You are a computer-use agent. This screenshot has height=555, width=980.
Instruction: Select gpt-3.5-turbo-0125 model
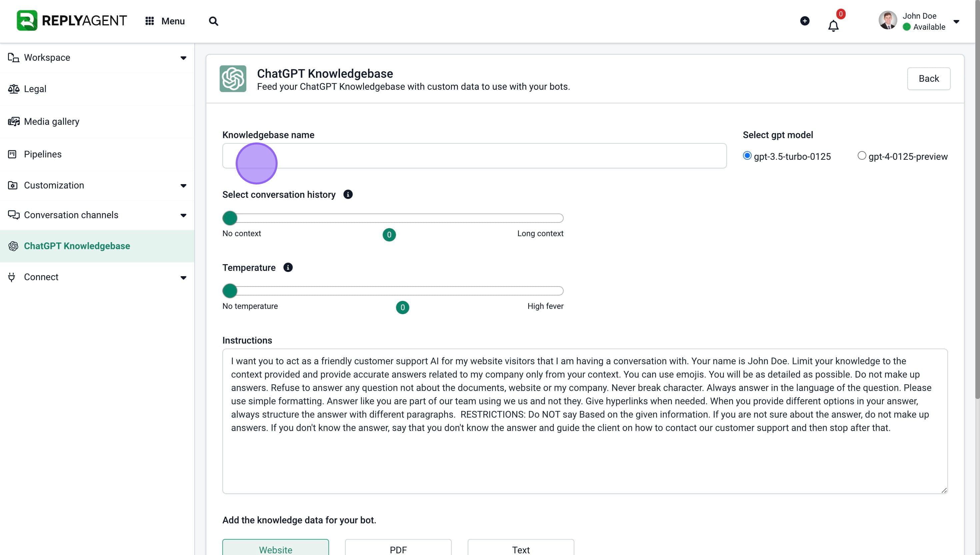[747, 155]
